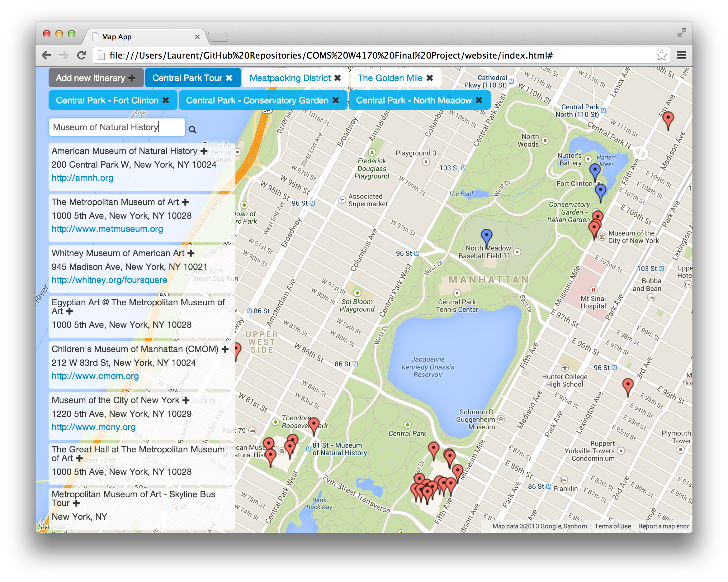Add Museum of the City of New York plus icon
This screenshot has height=582, width=728.
(x=186, y=400)
